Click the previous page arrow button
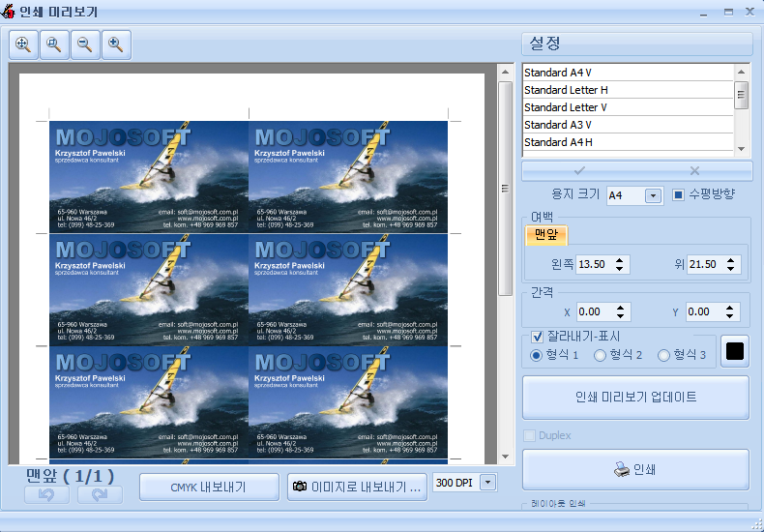Viewport: 764px width, 532px height. pos(46,495)
